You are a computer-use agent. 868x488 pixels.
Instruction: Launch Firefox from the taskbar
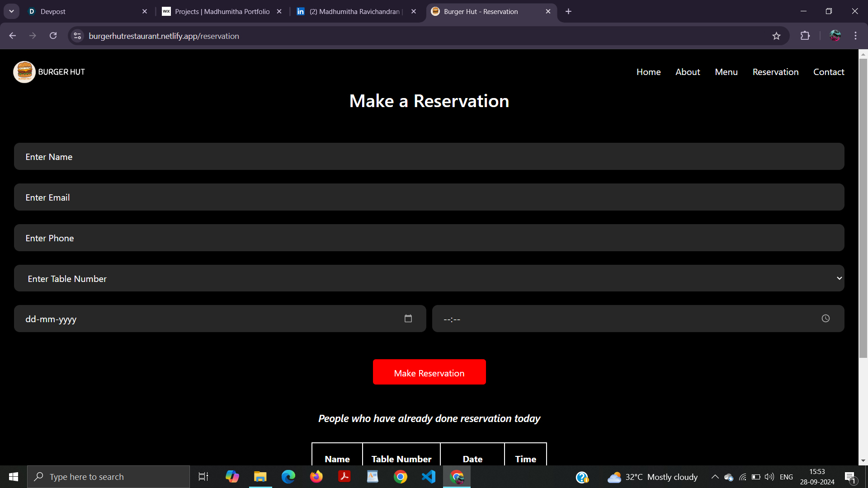[x=316, y=477]
